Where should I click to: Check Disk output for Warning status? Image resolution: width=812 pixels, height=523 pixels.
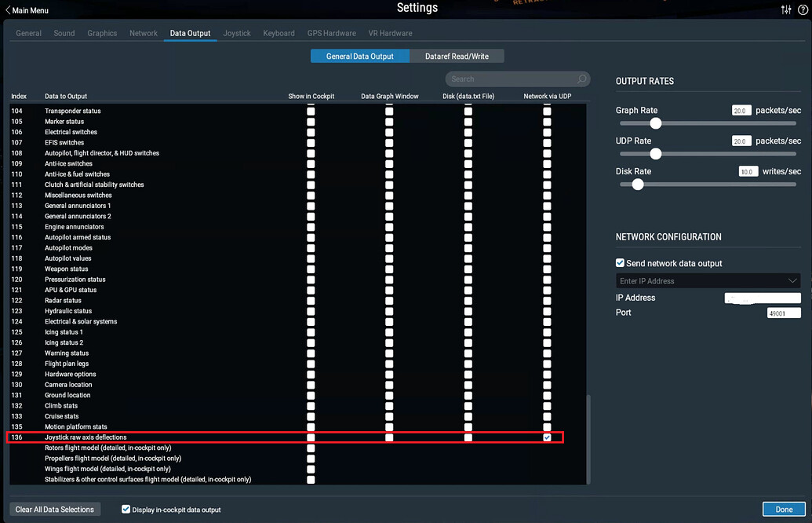click(468, 353)
